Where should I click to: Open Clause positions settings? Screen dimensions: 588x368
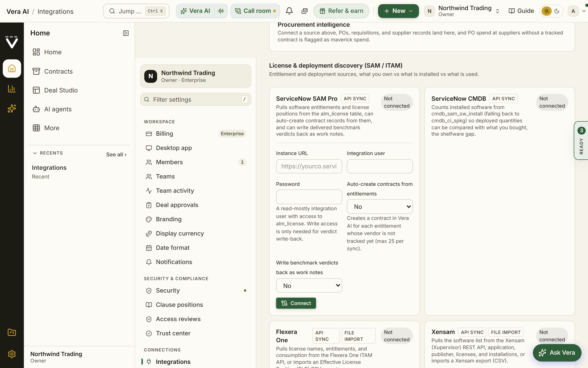(x=196, y=305)
